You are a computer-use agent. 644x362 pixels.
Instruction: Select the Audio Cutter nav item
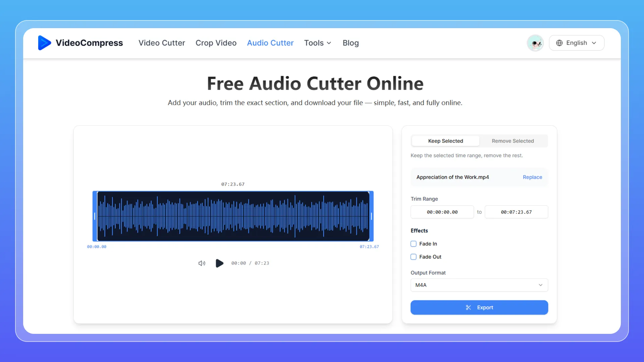270,43
